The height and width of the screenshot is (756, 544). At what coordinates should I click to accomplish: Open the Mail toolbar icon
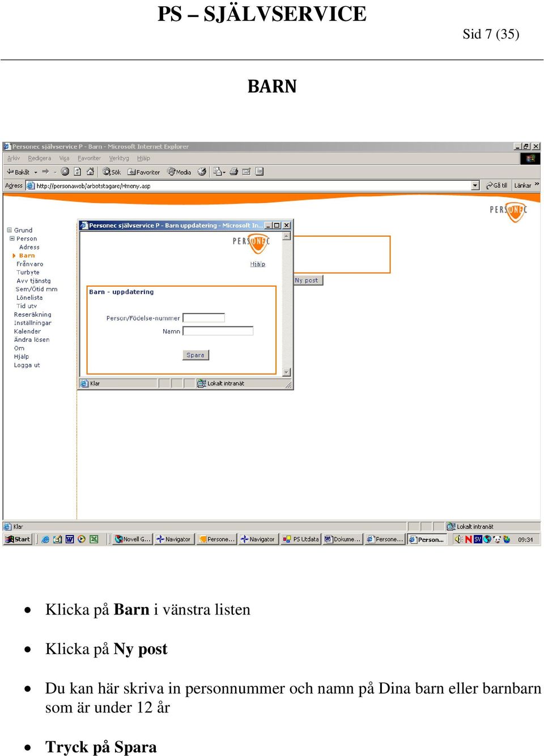click(x=219, y=172)
